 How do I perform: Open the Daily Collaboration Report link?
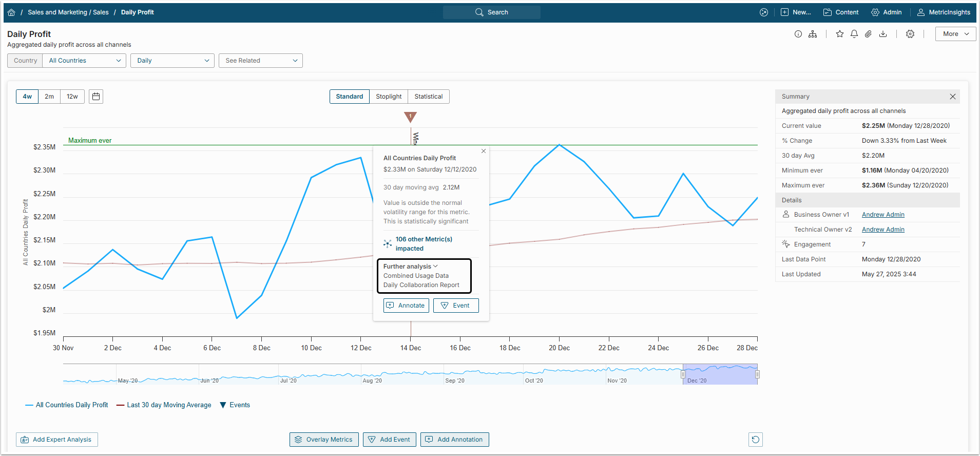421,285
